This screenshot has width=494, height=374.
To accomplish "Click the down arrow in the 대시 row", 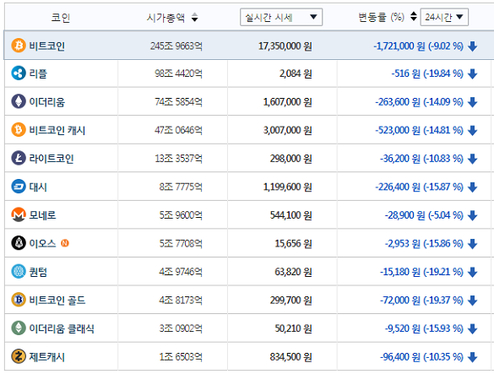I will pyautogui.click(x=473, y=187).
